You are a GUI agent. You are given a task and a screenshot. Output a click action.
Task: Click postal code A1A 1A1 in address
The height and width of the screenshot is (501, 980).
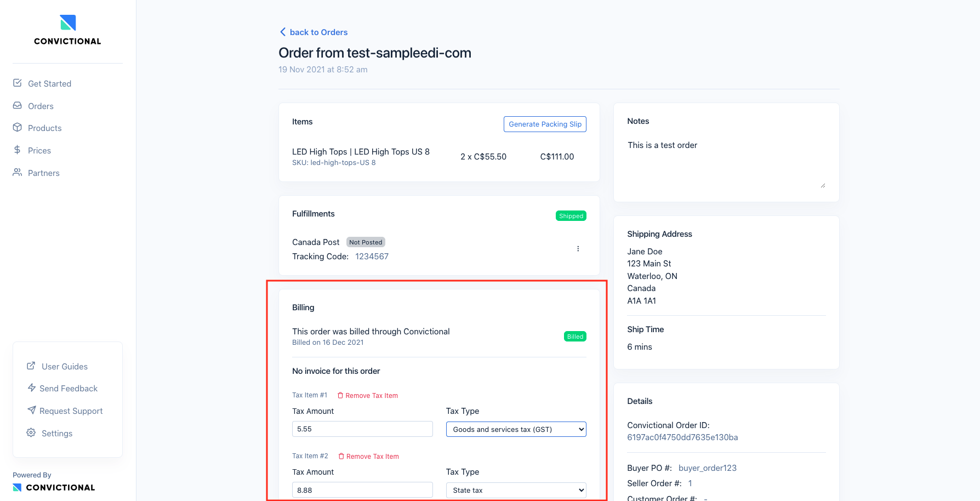point(641,300)
